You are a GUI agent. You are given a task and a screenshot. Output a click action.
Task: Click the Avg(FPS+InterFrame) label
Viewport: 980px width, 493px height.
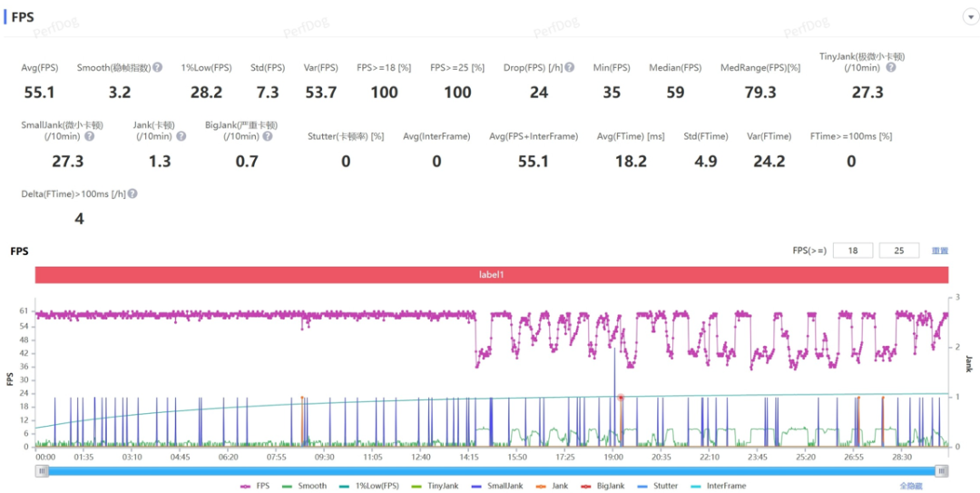534,136
